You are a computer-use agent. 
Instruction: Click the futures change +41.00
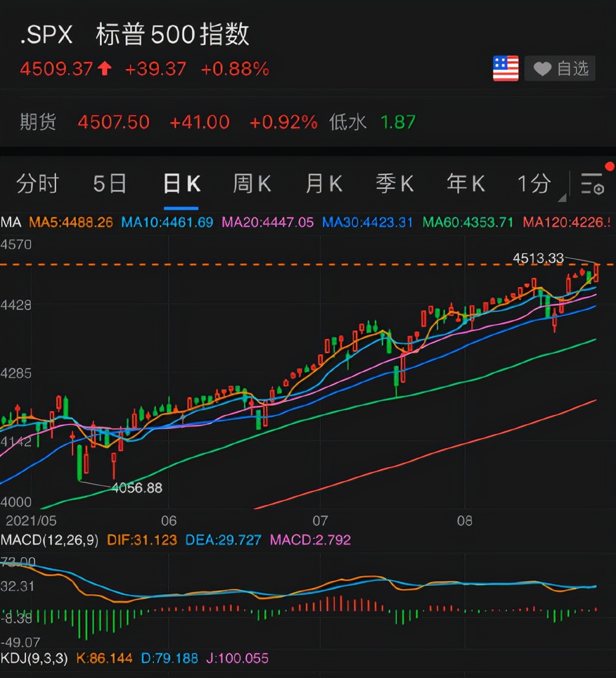pos(199,122)
